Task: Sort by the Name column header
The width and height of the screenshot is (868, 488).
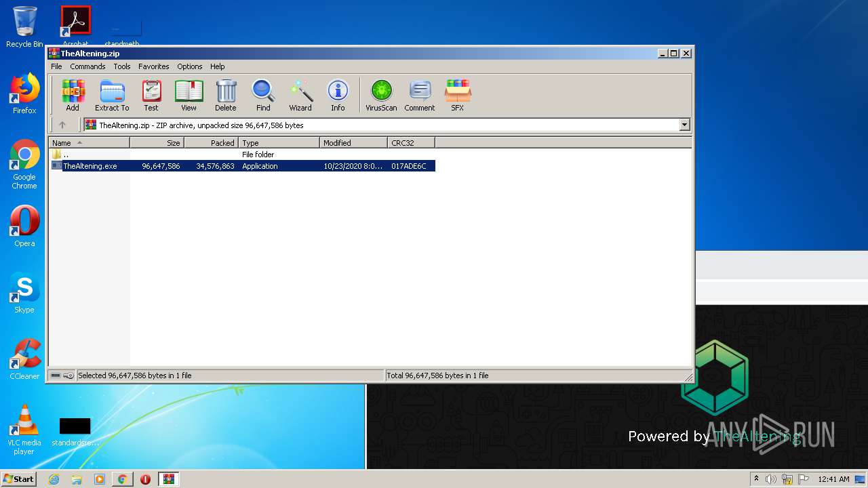Action: click(89, 142)
